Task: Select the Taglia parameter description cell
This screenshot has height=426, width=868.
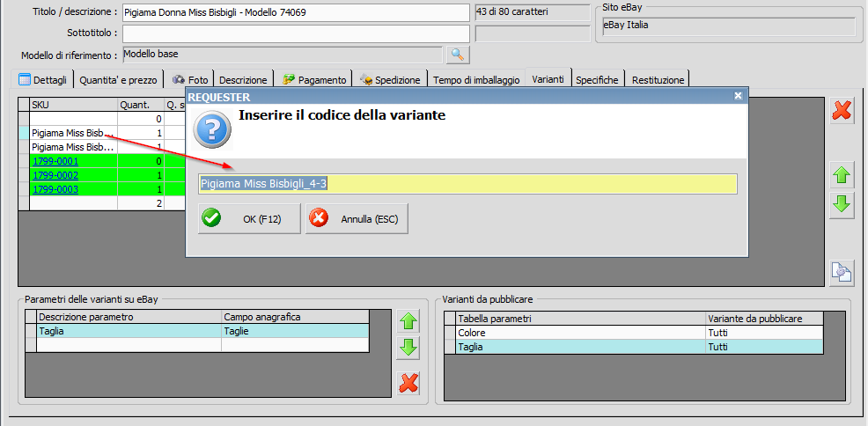Action: click(x=129, y=331)
